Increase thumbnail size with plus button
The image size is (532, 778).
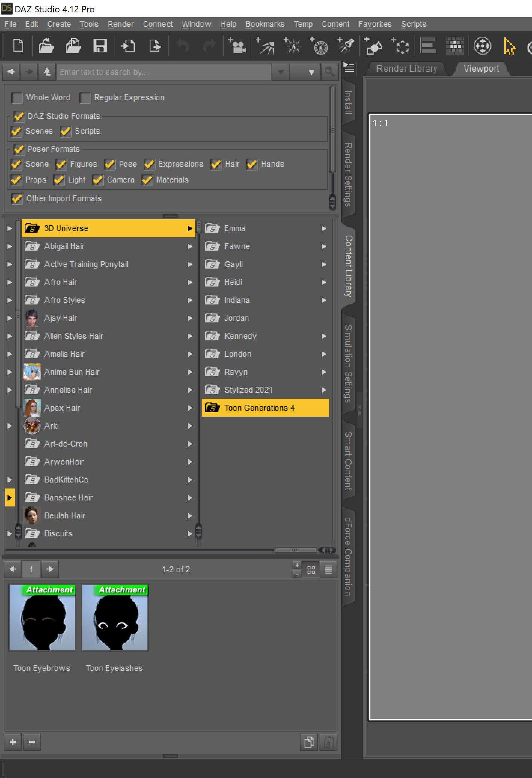coord(297,565)
